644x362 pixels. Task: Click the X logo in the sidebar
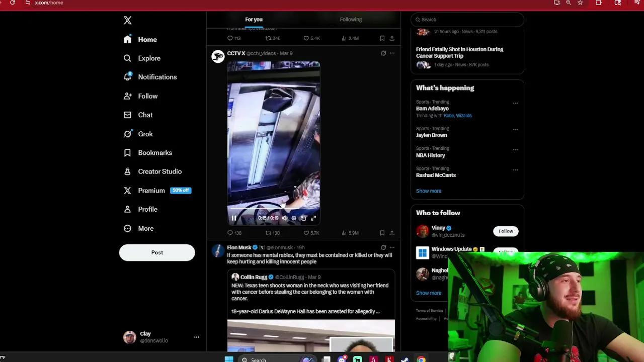[x=128, y=21]
